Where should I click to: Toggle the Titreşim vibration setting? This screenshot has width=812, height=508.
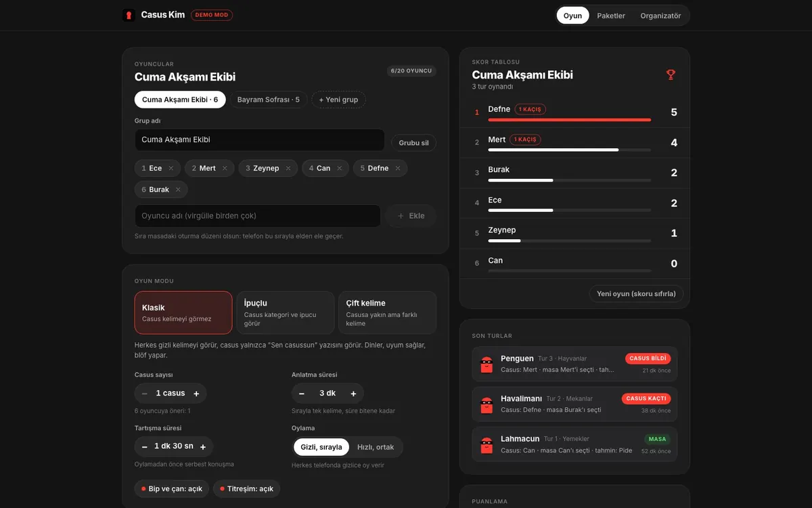(x=246, y=489)
